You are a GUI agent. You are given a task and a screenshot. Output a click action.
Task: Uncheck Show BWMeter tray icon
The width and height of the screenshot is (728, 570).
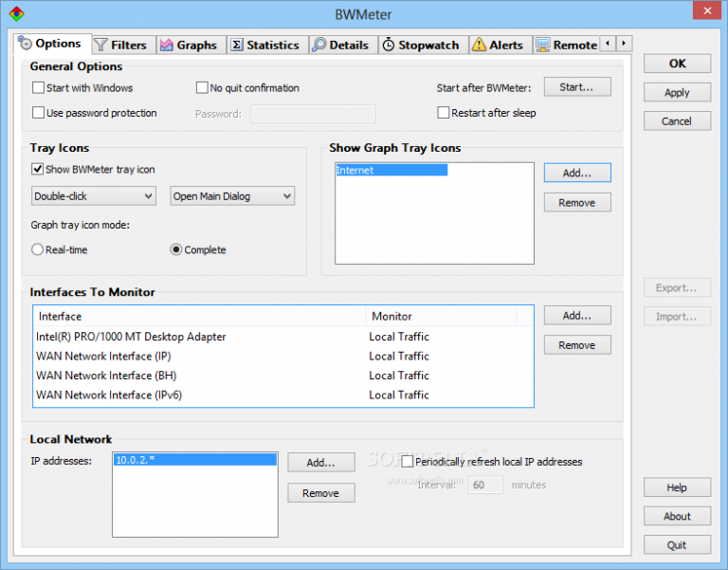[x=38, y=169]
